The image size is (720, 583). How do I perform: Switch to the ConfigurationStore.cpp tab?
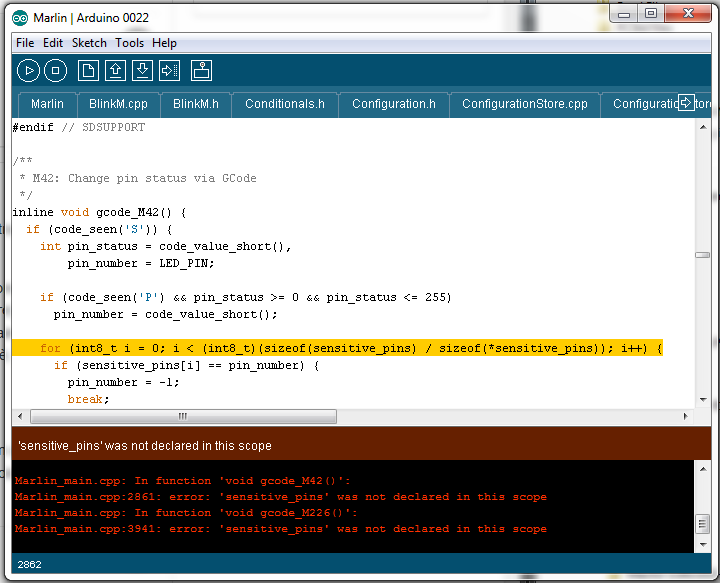524,104
